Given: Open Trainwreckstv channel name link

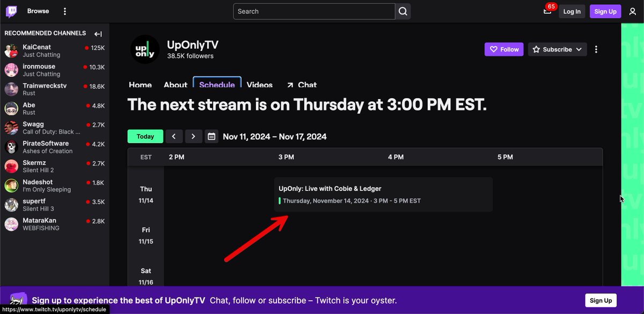Looking at the screenshot, I should (46, 86).
